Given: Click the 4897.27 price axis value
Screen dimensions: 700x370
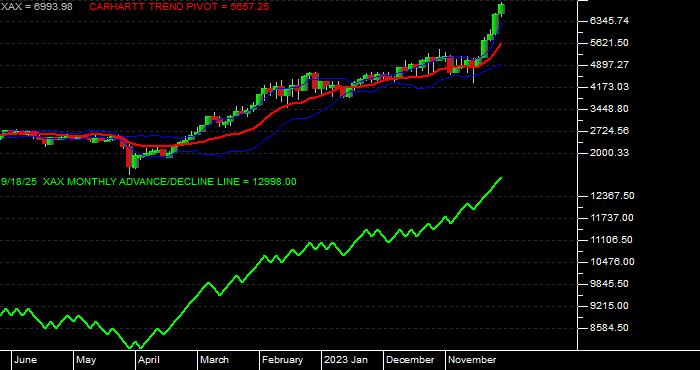Looking at the screenshot, I should [x=609, y=64].
